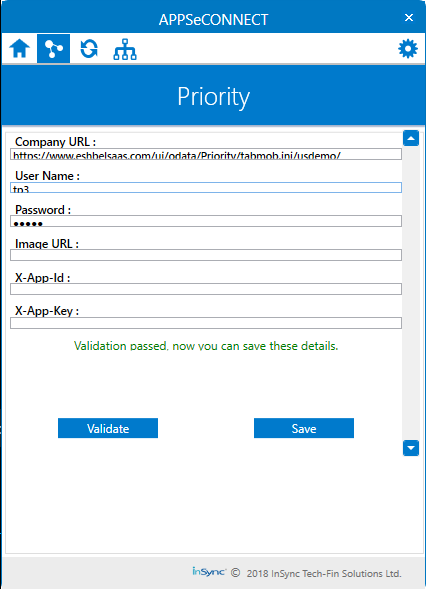426x589 pixels.
Task: Select the connection nodes icon
Action: tap(53, 49)
